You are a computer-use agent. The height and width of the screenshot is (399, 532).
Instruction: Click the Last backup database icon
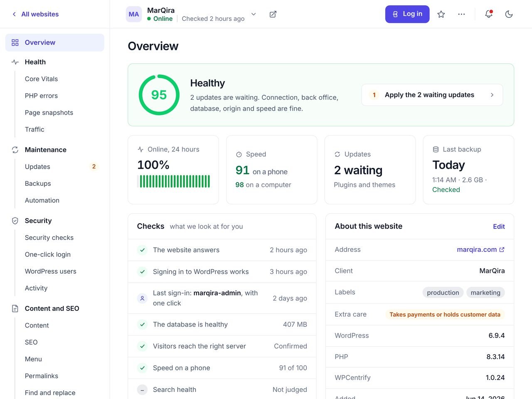coord(436,149)
